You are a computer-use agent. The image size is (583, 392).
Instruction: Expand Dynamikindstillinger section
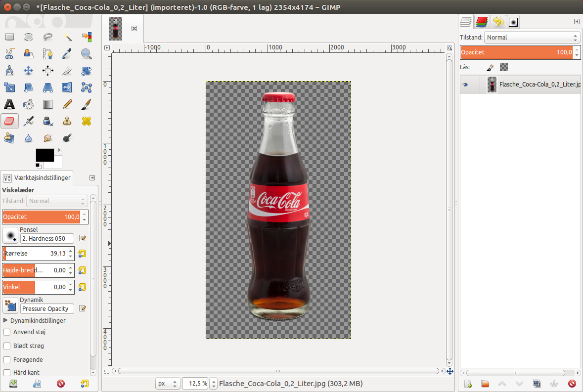5,320
